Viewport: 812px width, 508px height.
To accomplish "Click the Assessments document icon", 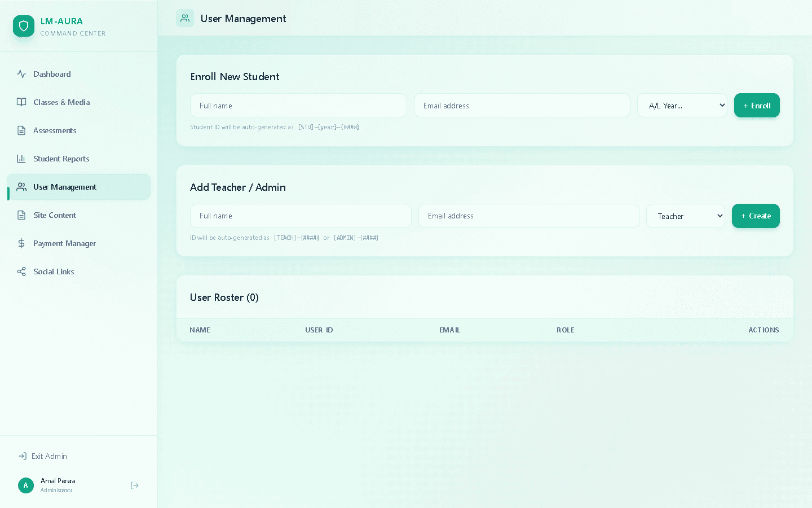I will (21, 130).
